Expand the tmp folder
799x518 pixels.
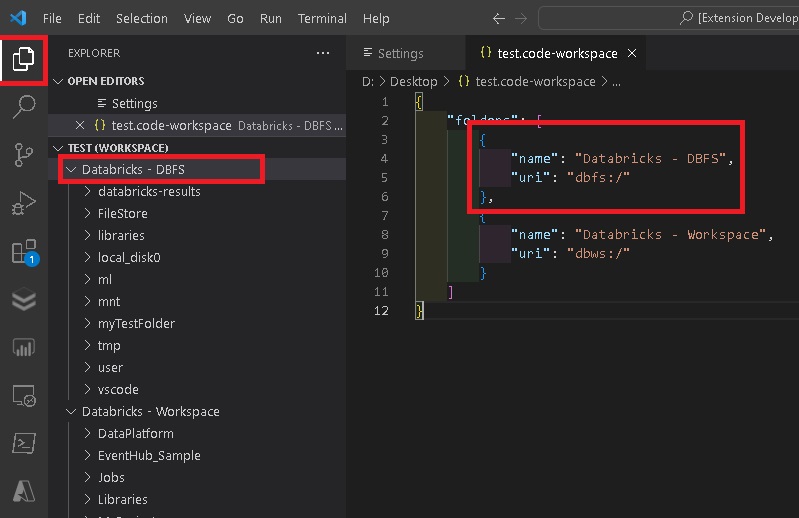pyautogui.click(x=88, y=345)
